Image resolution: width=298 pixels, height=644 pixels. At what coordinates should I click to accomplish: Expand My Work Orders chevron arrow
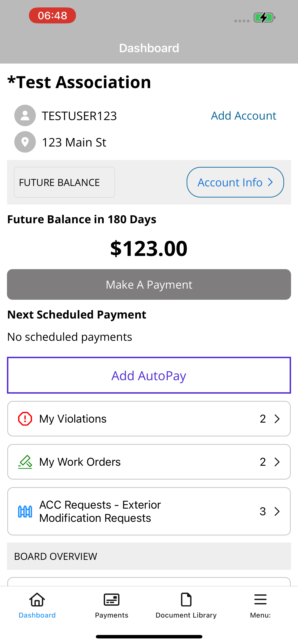click(x=277, y=462)
